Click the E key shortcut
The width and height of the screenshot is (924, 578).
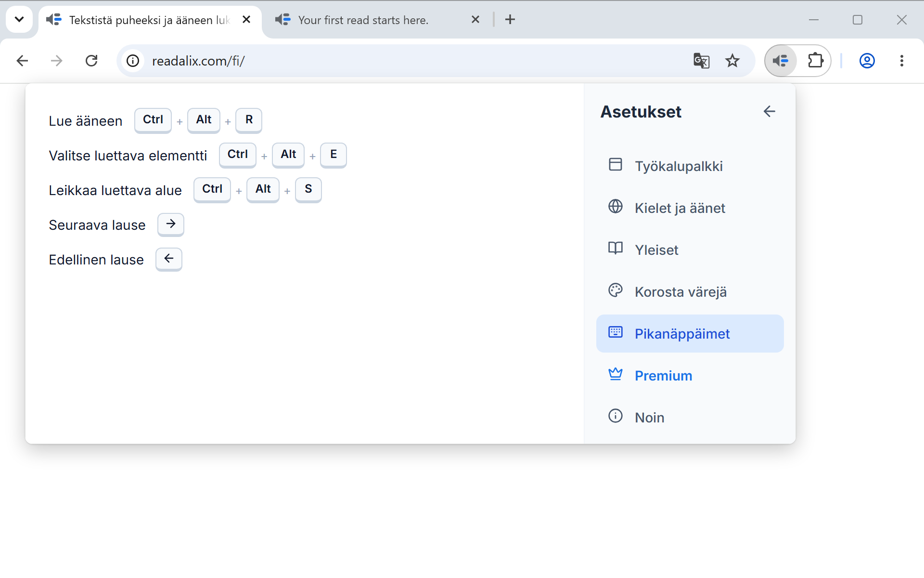coord(334,155)
